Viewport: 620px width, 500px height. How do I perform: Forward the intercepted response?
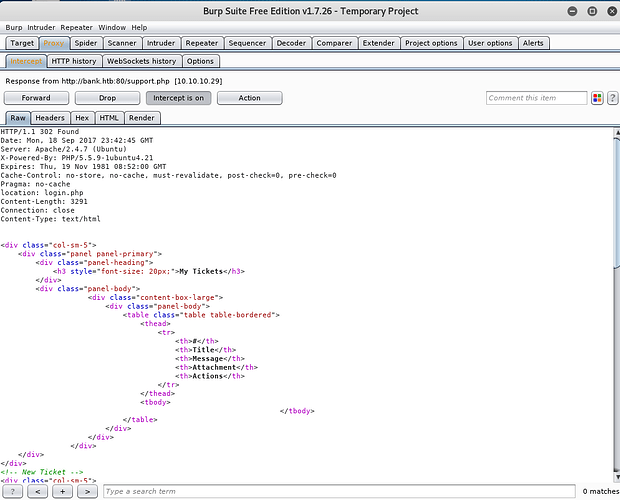[36, 98]
